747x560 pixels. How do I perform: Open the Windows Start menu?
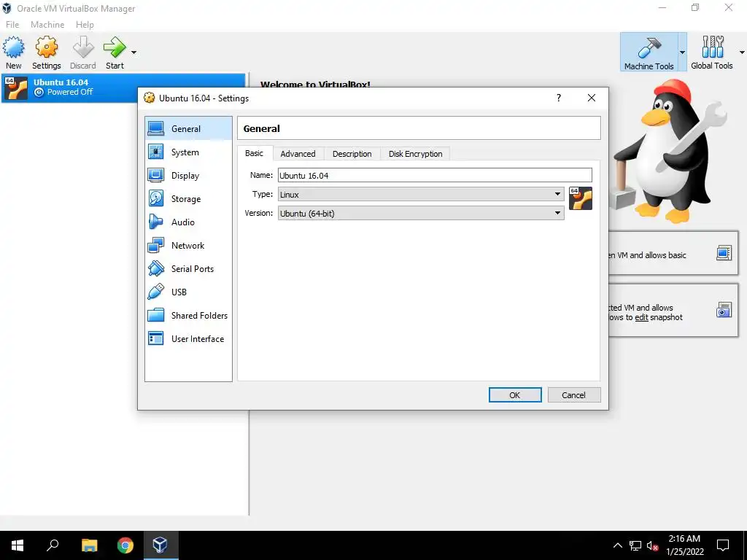point(18,545)
